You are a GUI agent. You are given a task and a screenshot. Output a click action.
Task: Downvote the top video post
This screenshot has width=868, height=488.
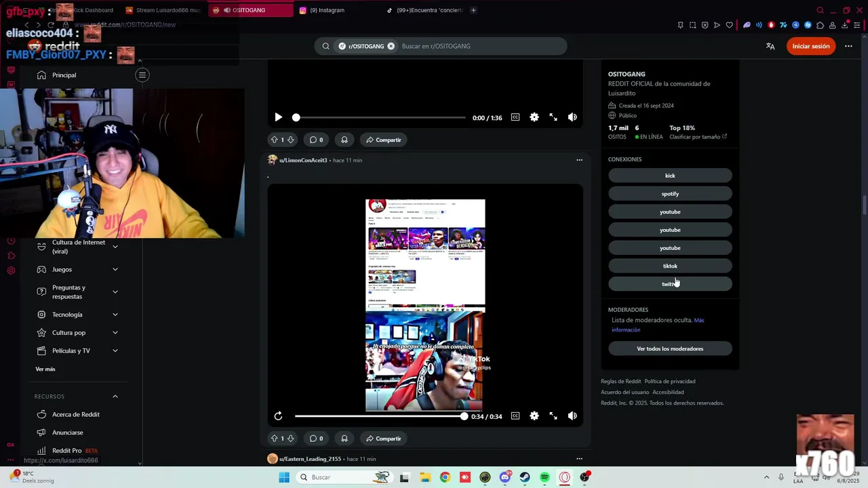point(290,140)
